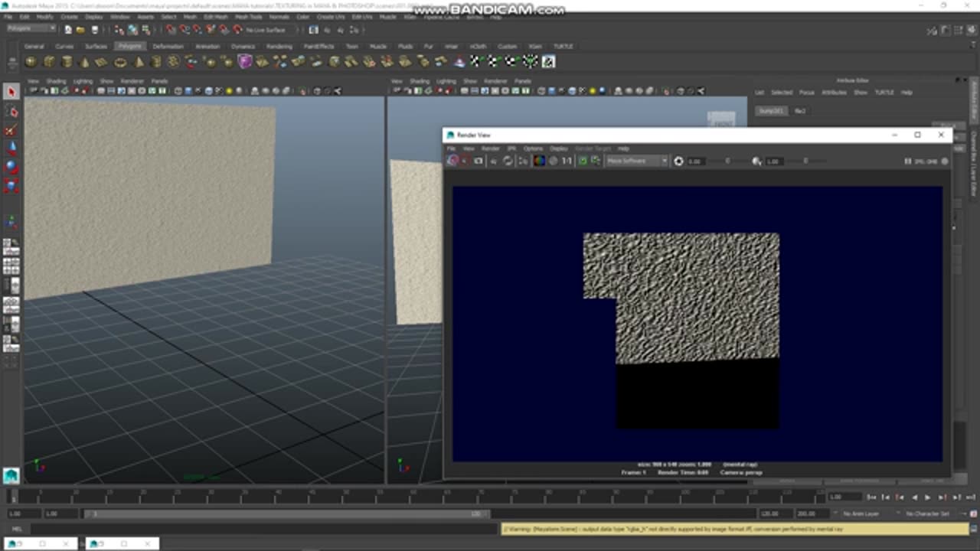The image size is (980, 551).
Task: Keep the rendered image in Render View
Action: (583, 161)
